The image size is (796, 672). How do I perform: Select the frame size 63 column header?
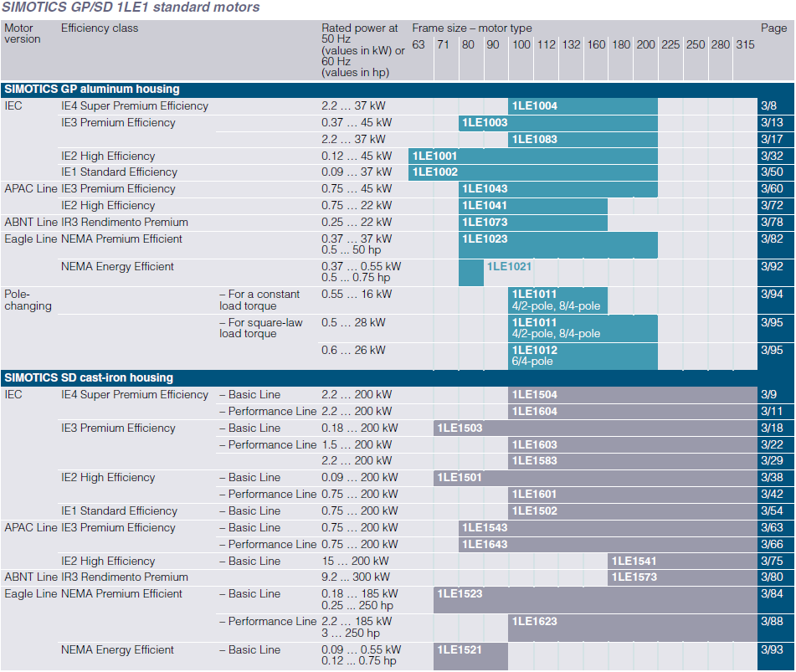[x=419, y=44]
